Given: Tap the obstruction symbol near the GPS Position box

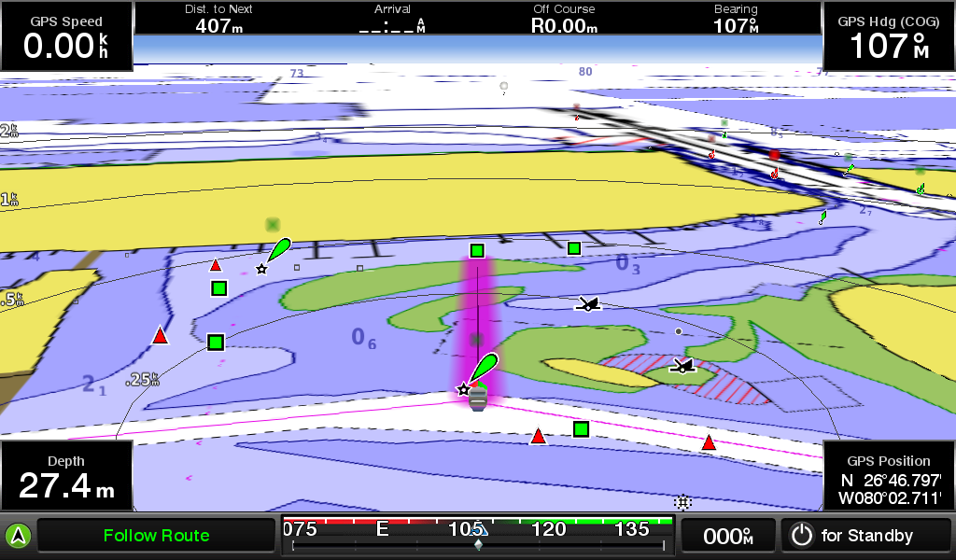Looking at the screenshot, I should tap(682, 502).
